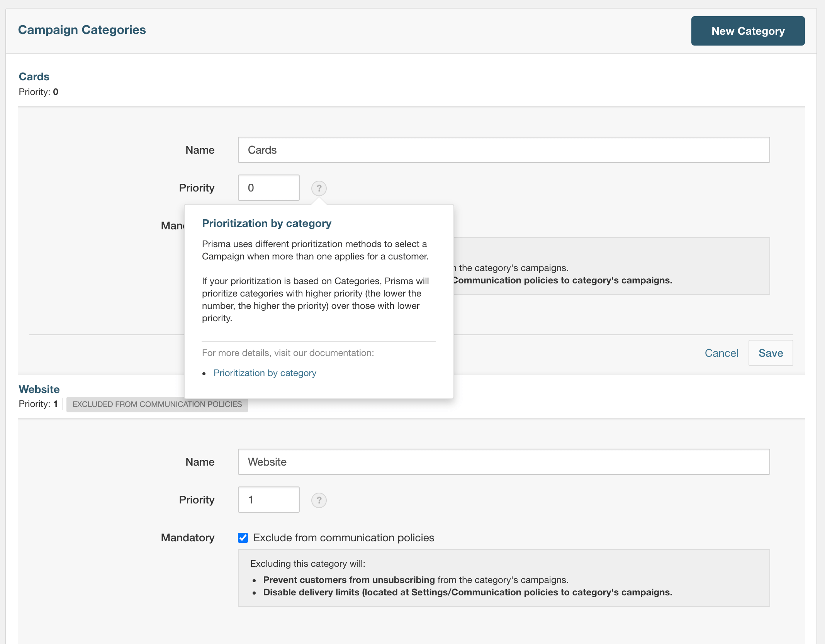Collapse the Cards category header

[34, 76]
